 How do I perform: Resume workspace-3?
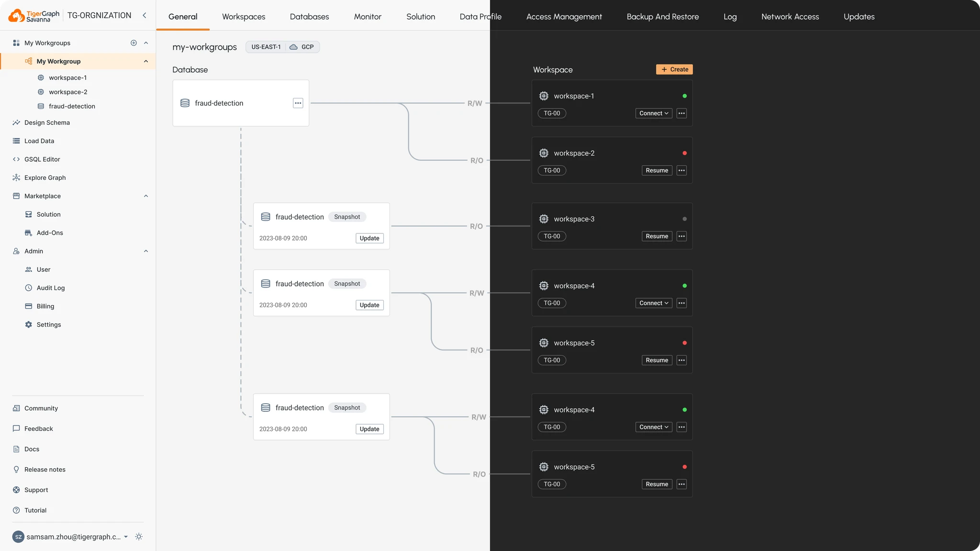(657, 236)
